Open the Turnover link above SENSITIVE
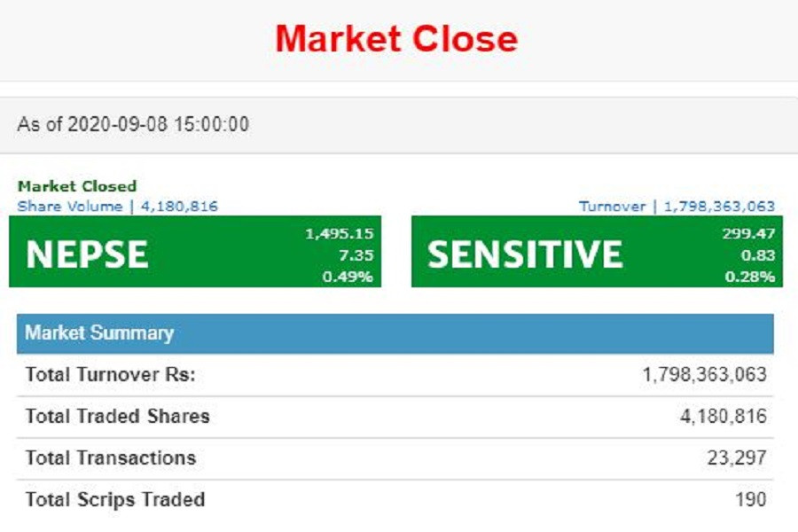The width and height of the screenshot is (798, 532). pyautogui.click(x=677, y=206)
